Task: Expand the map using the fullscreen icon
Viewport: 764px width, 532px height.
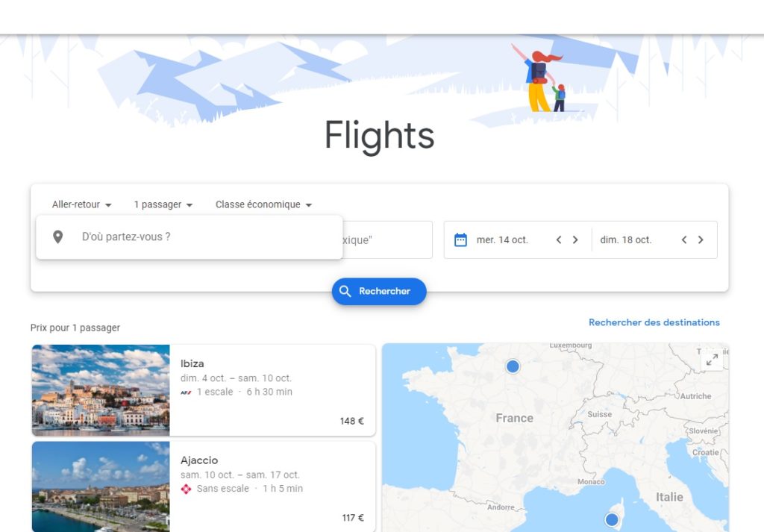Action: pyautogui.click(x=713, y=358)
